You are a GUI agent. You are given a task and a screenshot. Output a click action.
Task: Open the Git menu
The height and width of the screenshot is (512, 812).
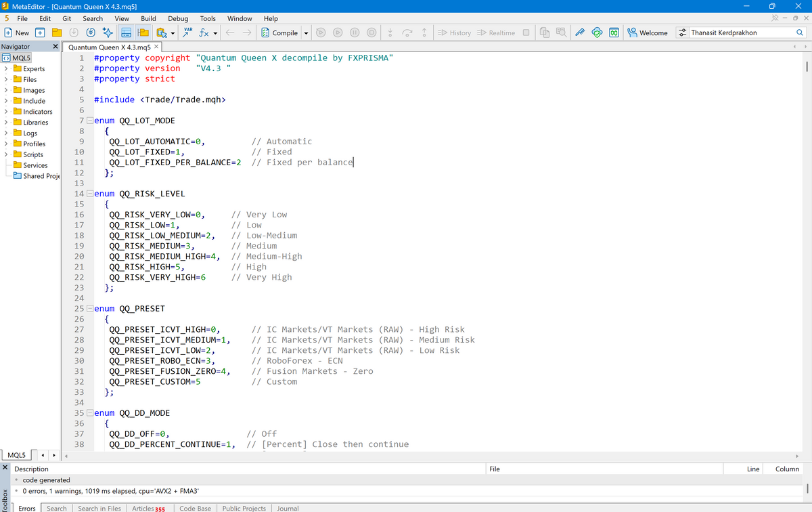point(67,18)
